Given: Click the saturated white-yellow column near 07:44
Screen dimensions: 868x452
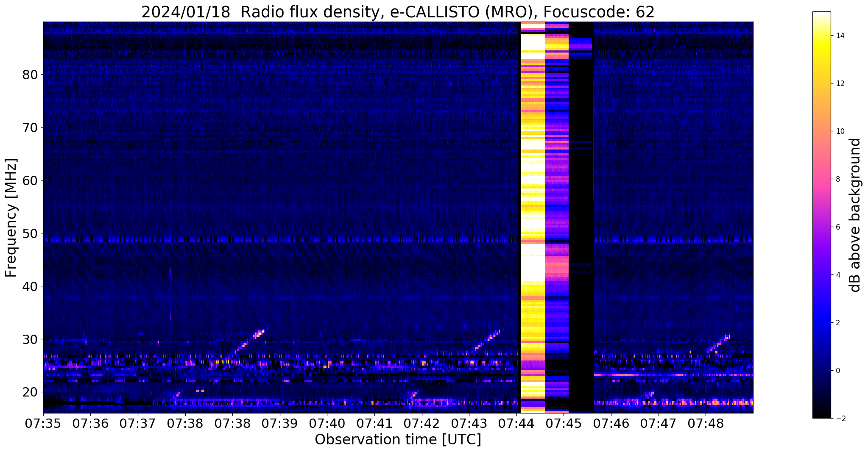Looking at the screenshot, I should coord(533,217).
